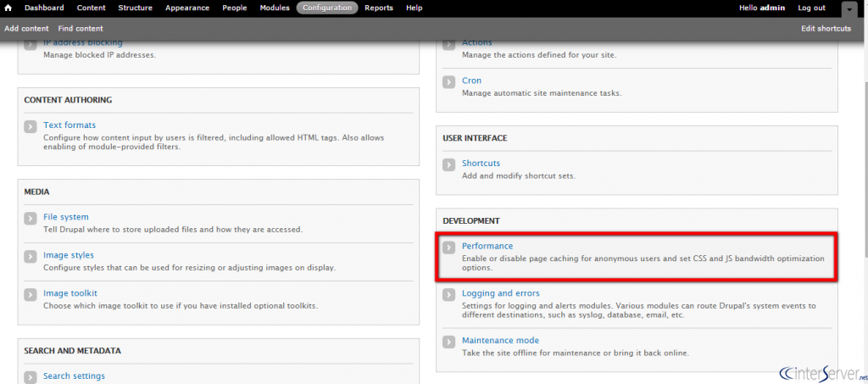Image resolution: width=868 pixels, height=384 pixels.
Task: Open File system settings
Action: pos(66,217)
